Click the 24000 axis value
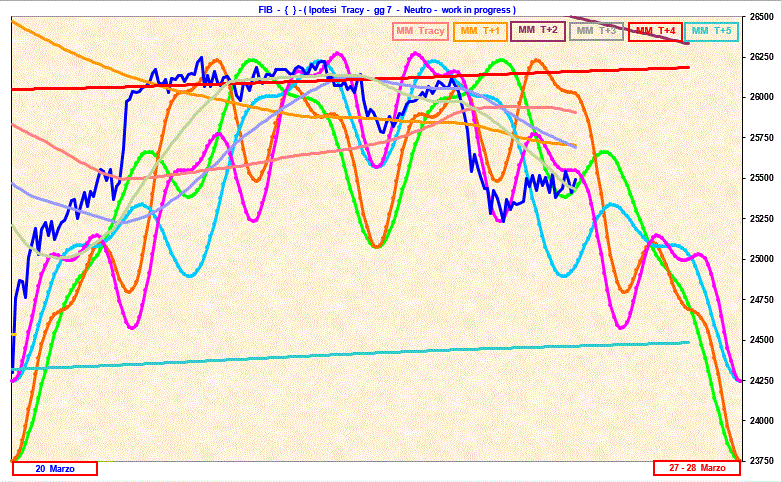 click(761, 421)
